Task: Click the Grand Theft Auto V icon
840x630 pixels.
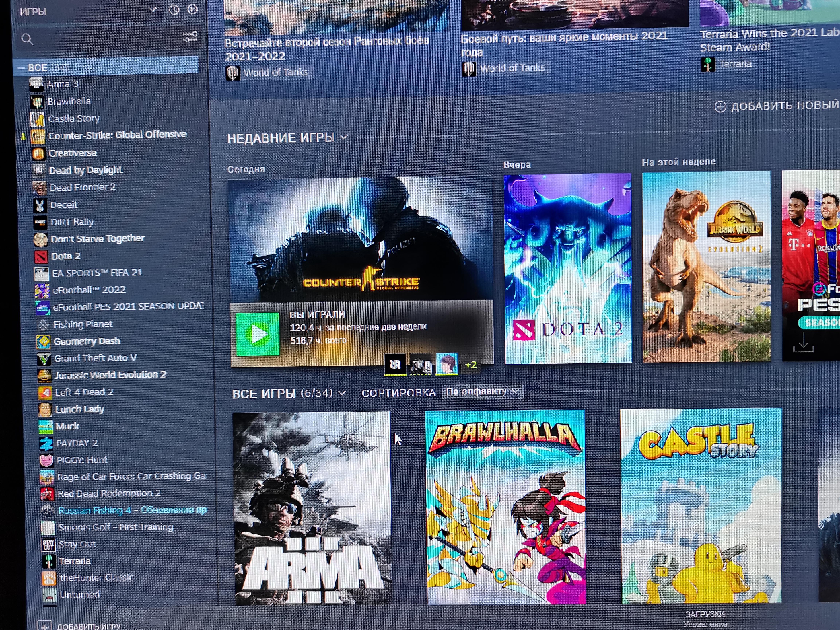Action: point(44,359)
